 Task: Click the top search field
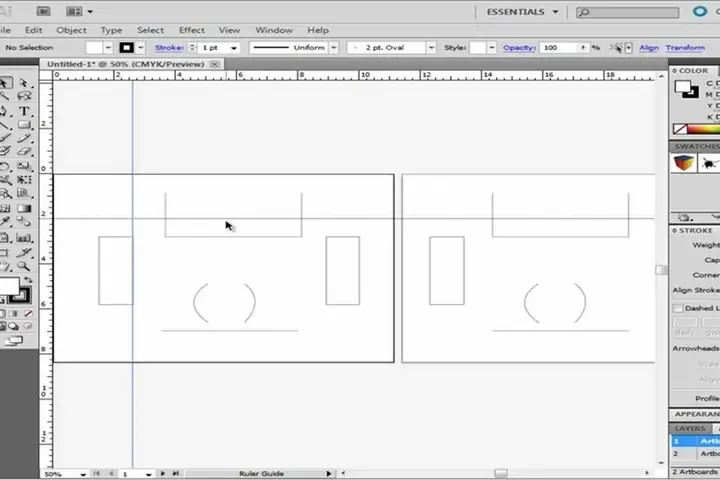[x=628, y=12]
